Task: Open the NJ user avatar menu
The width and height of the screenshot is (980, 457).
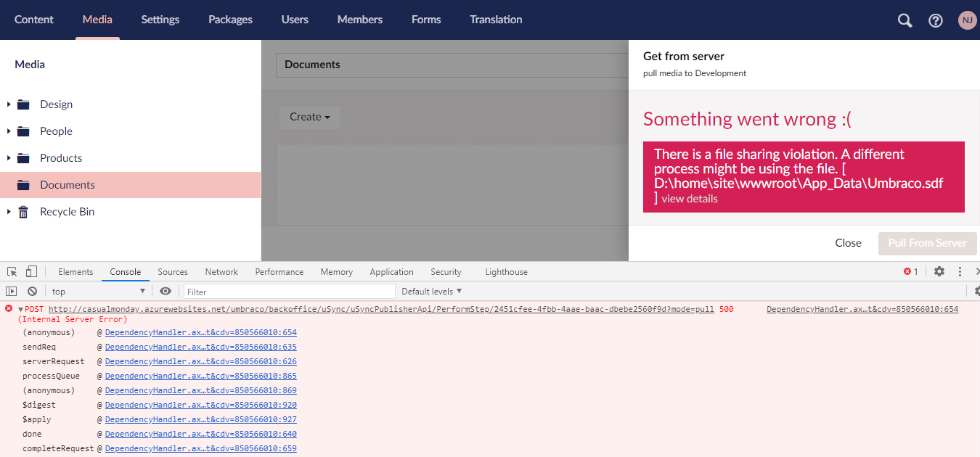Action: (967, 20)
